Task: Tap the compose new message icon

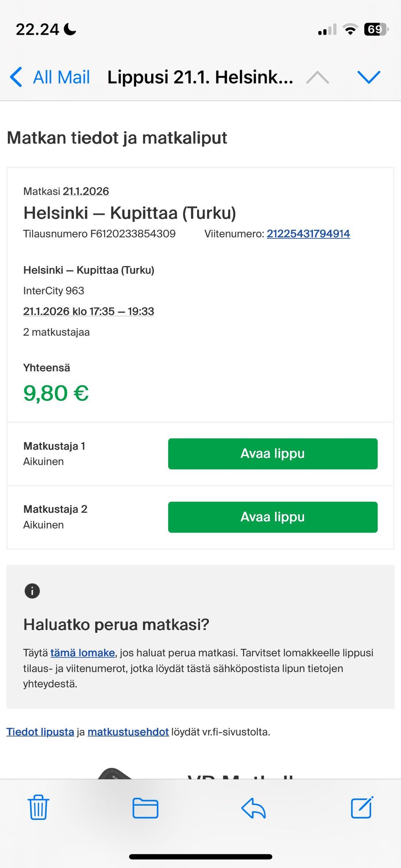Action: 362,807
